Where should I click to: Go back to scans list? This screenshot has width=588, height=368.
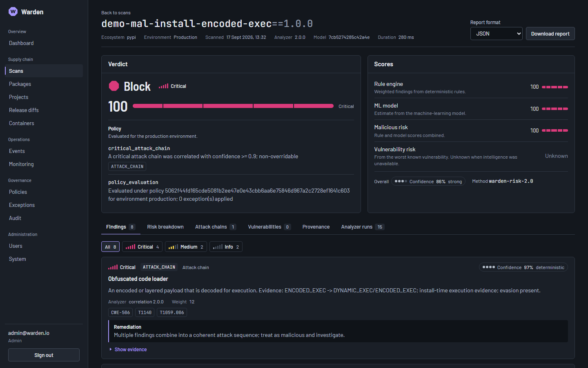116,13
